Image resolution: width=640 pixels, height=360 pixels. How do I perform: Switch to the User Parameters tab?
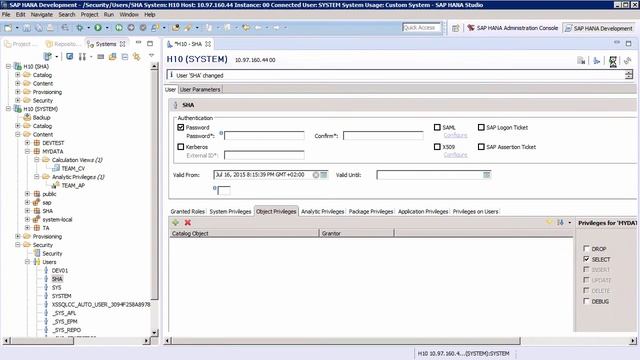pos(200,89)
